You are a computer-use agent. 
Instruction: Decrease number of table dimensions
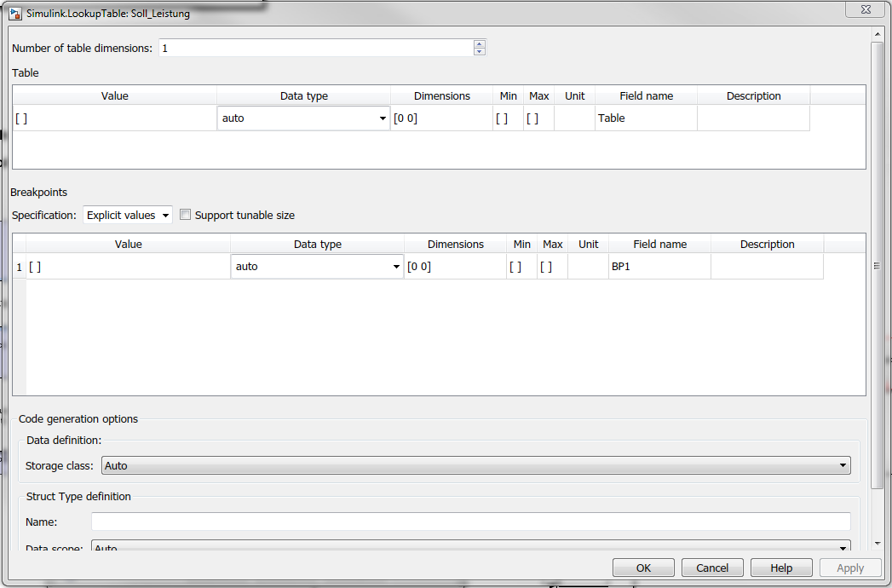480,52
